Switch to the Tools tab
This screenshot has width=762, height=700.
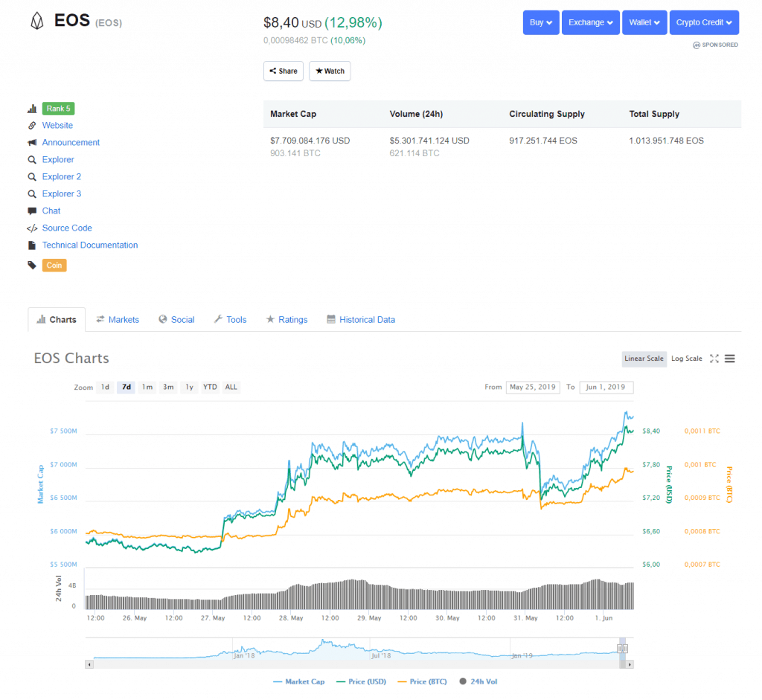click(x=231, y=320)
